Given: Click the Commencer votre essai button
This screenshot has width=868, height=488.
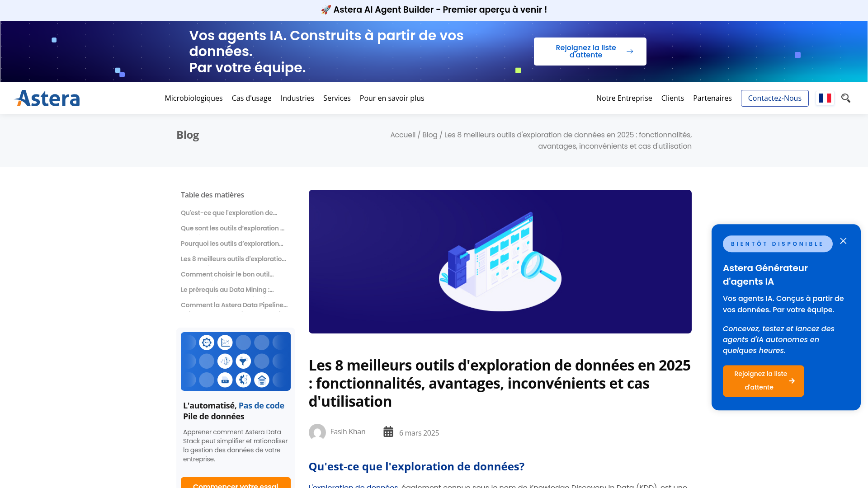Looking at the screenshot, I should click(x=236, y=483).
